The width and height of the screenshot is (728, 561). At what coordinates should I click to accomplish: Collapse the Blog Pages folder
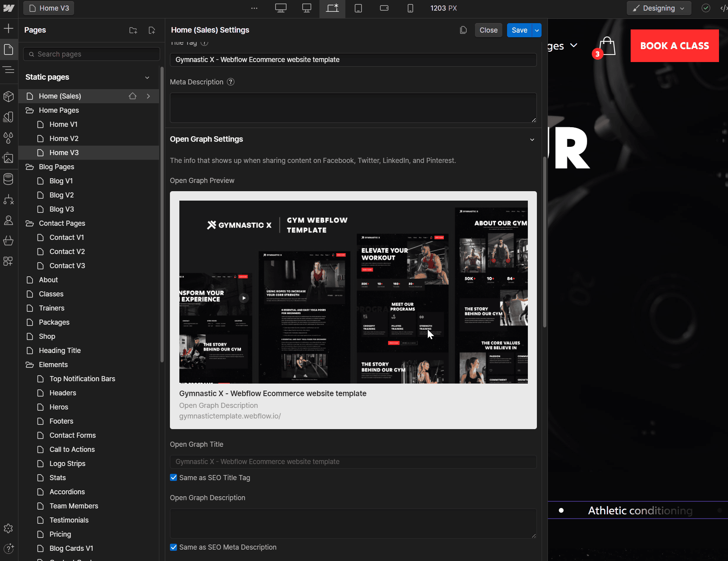point(29,167)
